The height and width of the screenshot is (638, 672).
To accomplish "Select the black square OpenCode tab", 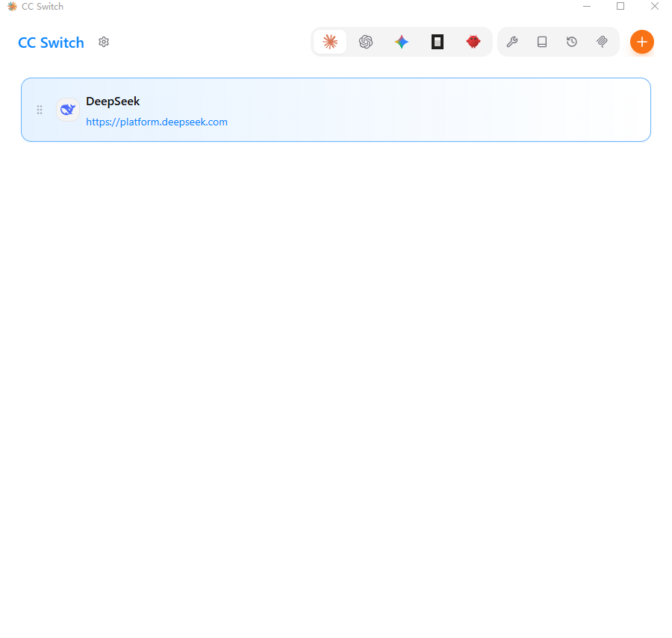I will [437, 42].
